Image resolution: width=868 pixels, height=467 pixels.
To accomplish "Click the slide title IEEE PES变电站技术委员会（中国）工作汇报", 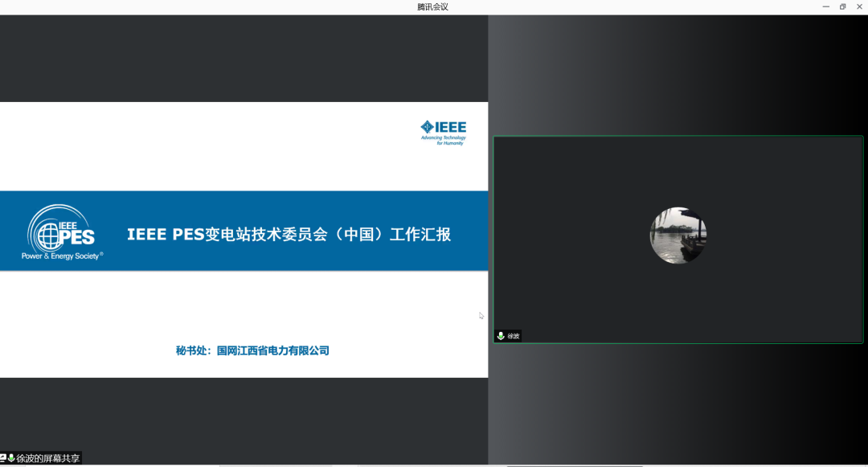I will click(x=289, y=234).
